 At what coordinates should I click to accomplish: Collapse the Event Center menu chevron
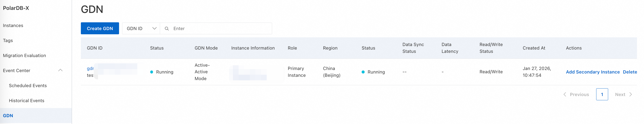point(60,70)
